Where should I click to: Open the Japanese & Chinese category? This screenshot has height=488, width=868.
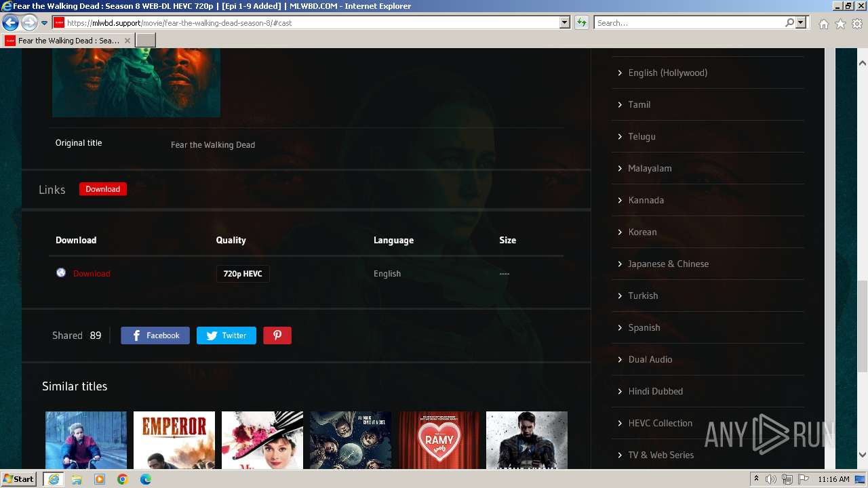pos(669,264)
